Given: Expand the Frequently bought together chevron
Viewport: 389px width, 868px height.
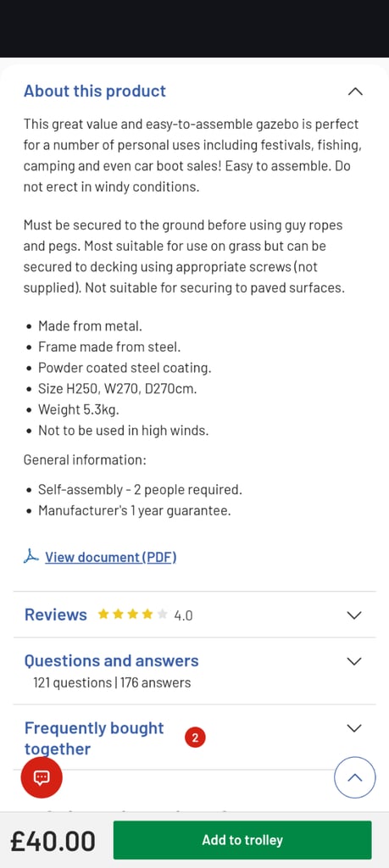Looking at the screenshot, I should [x=353, y=728].
